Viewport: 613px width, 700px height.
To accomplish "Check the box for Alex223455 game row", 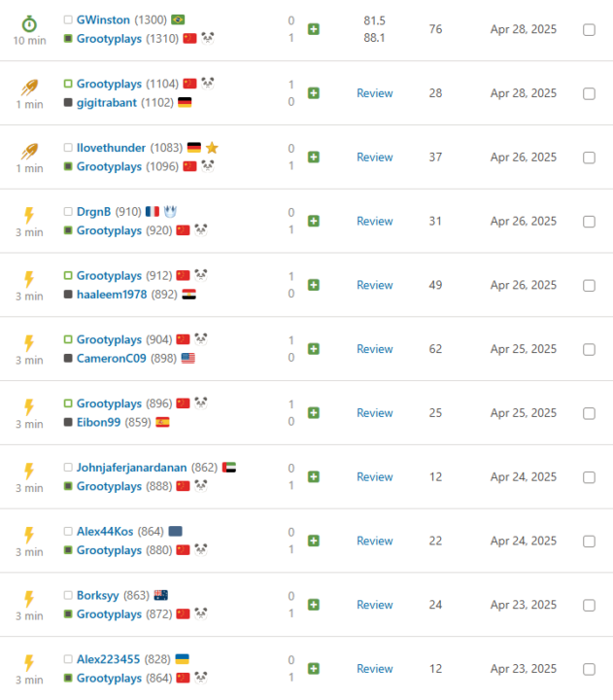I will click(589, 669).
